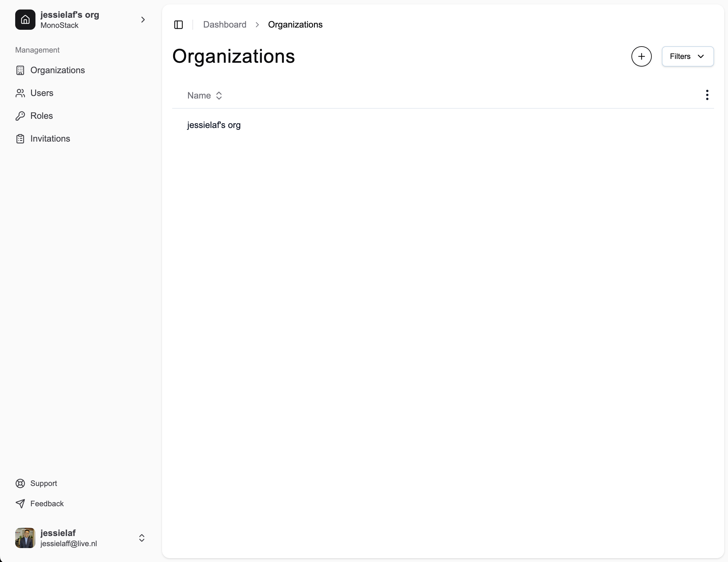Click the Invitations clipboard icon

20,139
